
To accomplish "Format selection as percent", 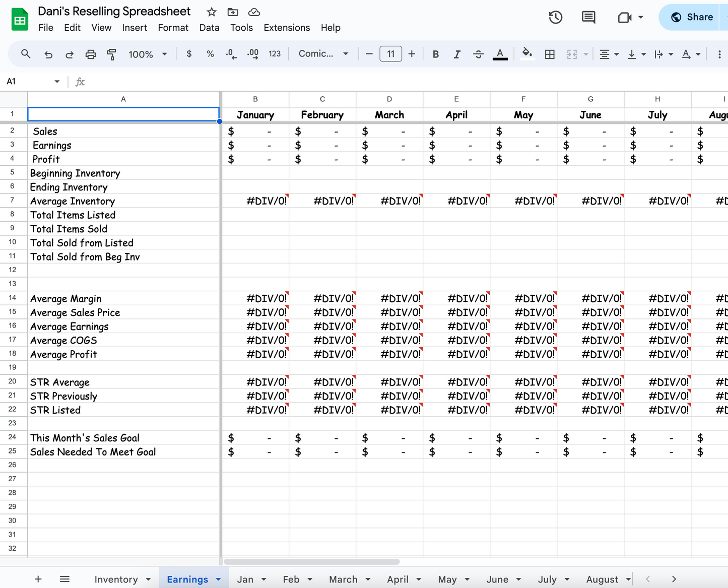I will [210, 54].
